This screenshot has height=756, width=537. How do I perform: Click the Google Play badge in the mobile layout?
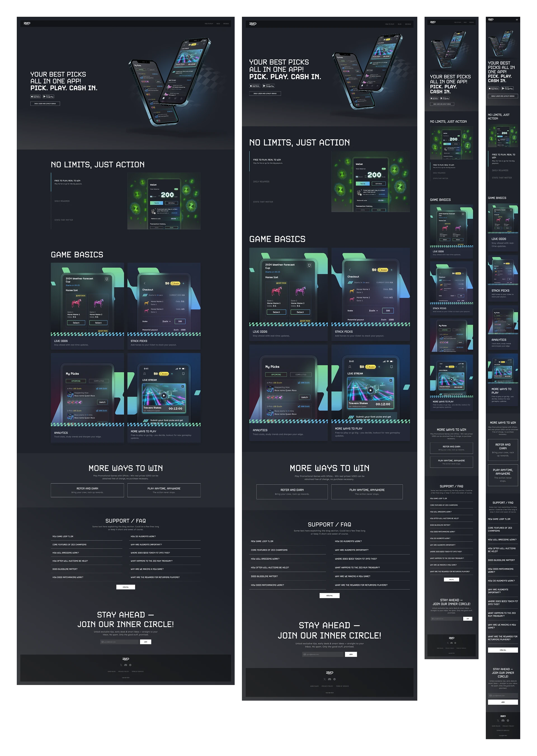tap(508, 88)
